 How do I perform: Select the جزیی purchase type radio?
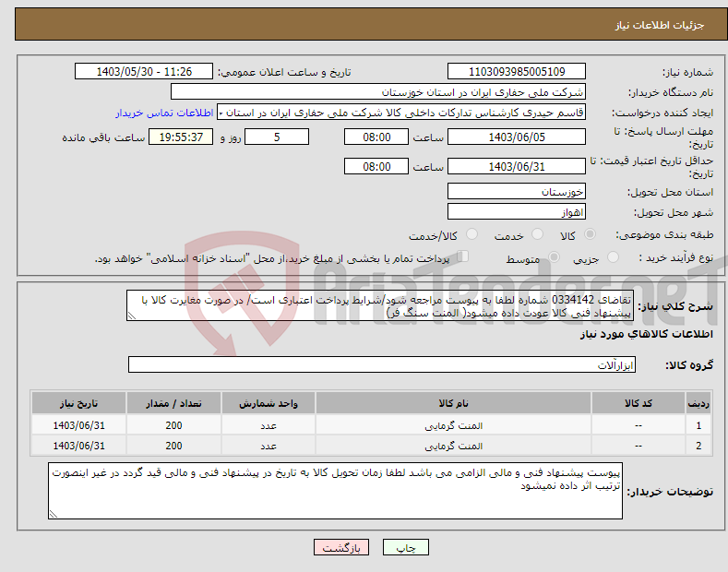613,256
